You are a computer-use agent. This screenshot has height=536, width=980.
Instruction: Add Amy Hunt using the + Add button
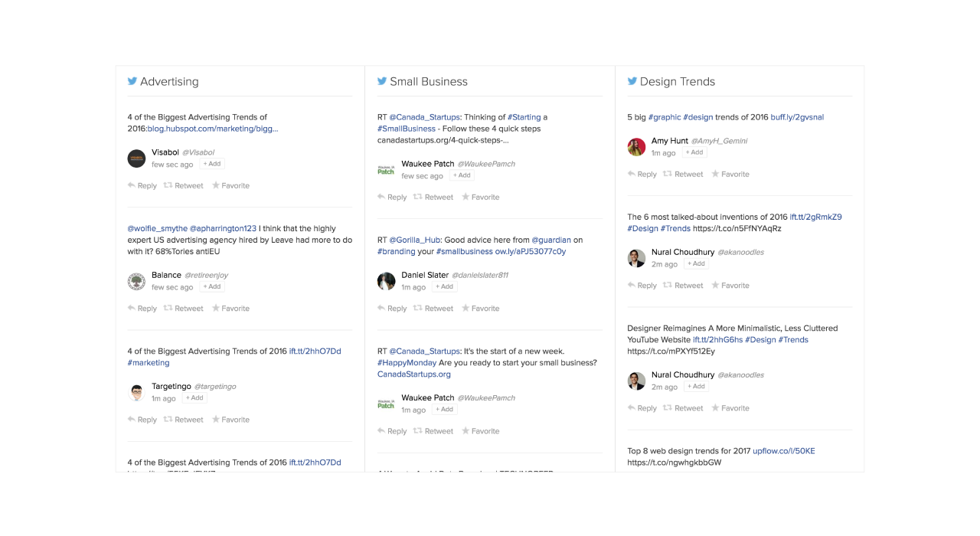694,152
